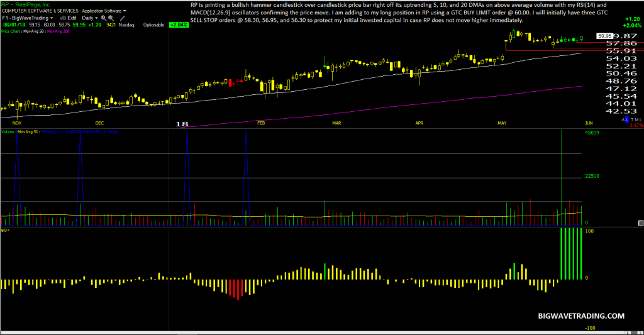
Task: Click the 18 year marker on time axis
Action: (x=182, y=124)
